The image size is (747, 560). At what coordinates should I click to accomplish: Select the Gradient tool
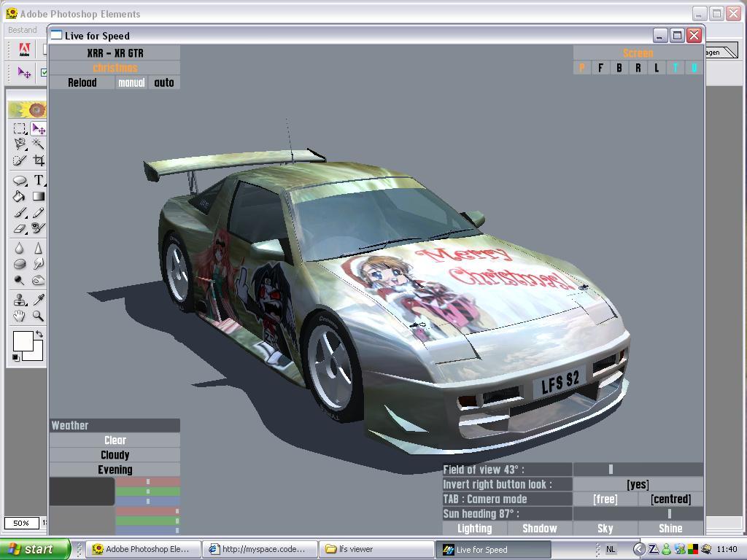[38, 196]
